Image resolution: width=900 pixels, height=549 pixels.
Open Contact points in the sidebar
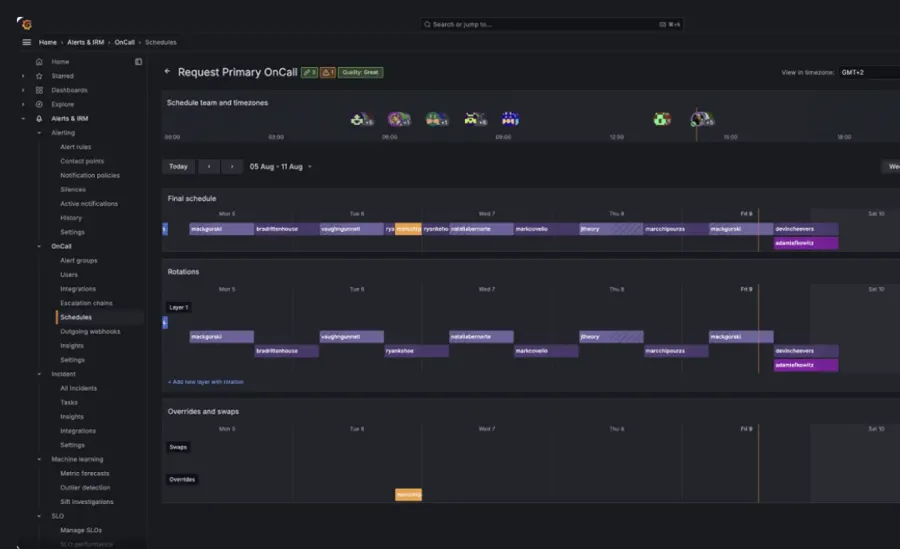(x=82, y=161)
